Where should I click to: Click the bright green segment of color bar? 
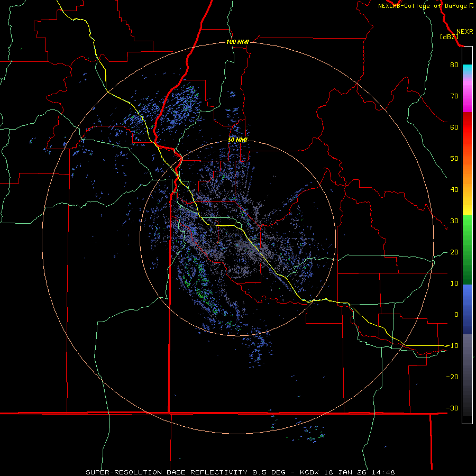tap(467, 226)
